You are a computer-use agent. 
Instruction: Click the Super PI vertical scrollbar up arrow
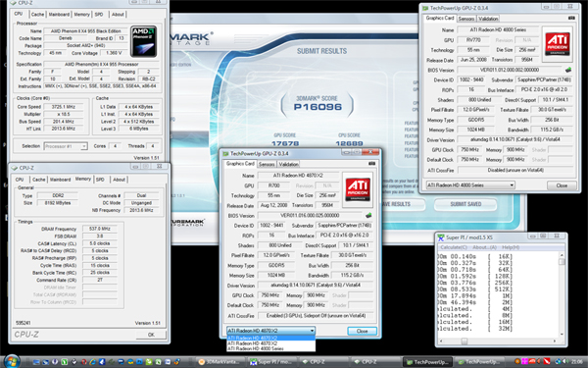point(562,255)
